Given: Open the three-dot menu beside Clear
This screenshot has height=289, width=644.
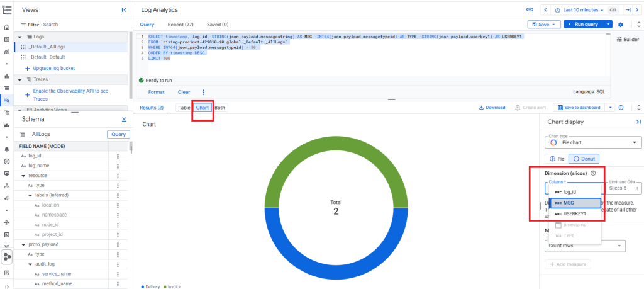Looking at the screenshot, I should point(203,92).
